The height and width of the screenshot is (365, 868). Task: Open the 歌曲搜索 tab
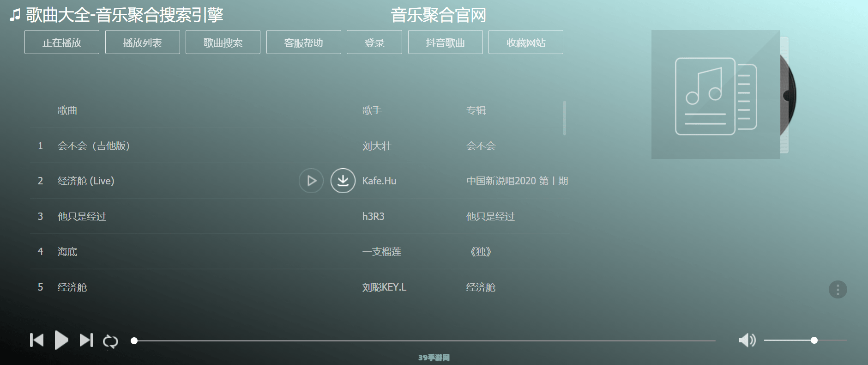click(223, 43)
